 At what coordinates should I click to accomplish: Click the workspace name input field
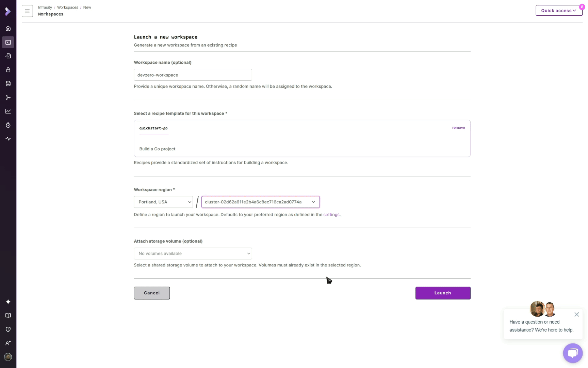tap(193, 75)
